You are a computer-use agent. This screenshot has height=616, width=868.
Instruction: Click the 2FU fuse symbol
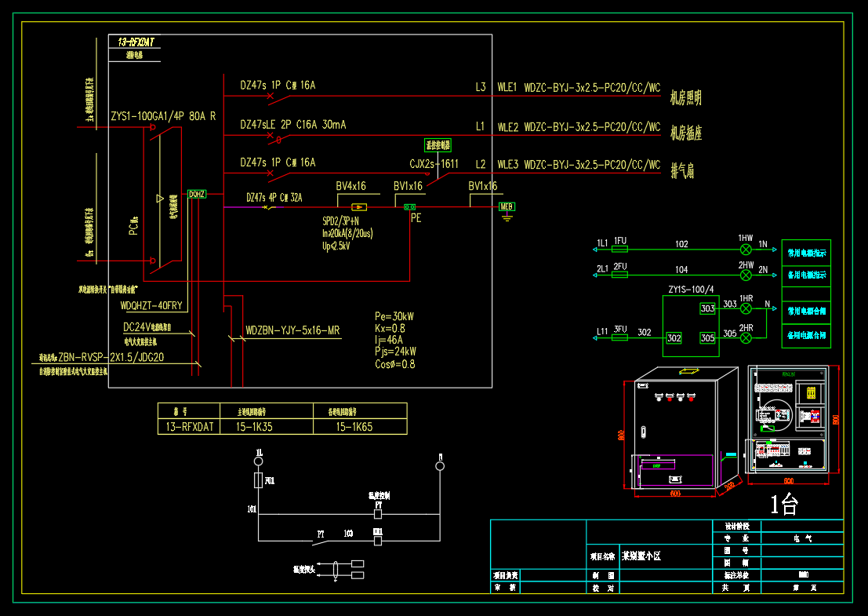click(x=619, y=275)
